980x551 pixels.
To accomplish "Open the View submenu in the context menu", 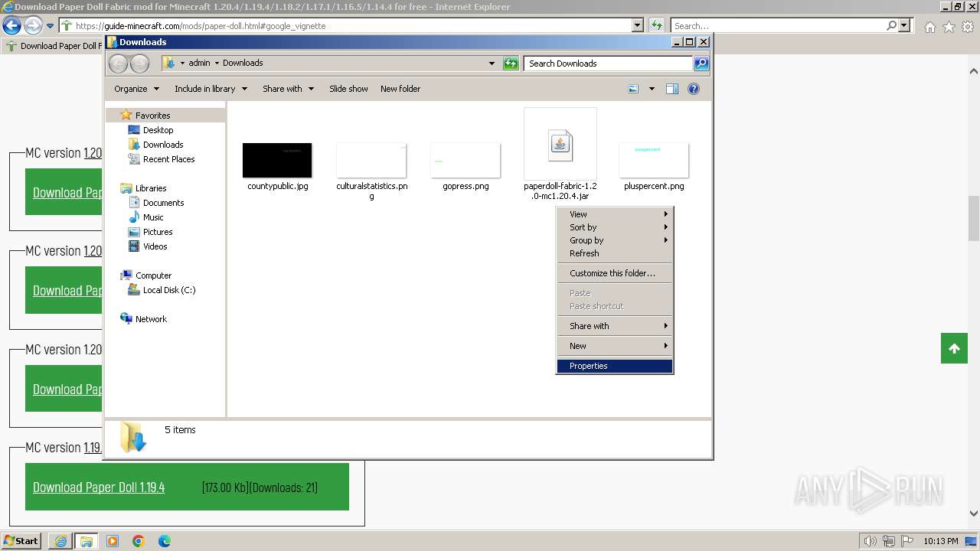I will (x=615, y=214).
